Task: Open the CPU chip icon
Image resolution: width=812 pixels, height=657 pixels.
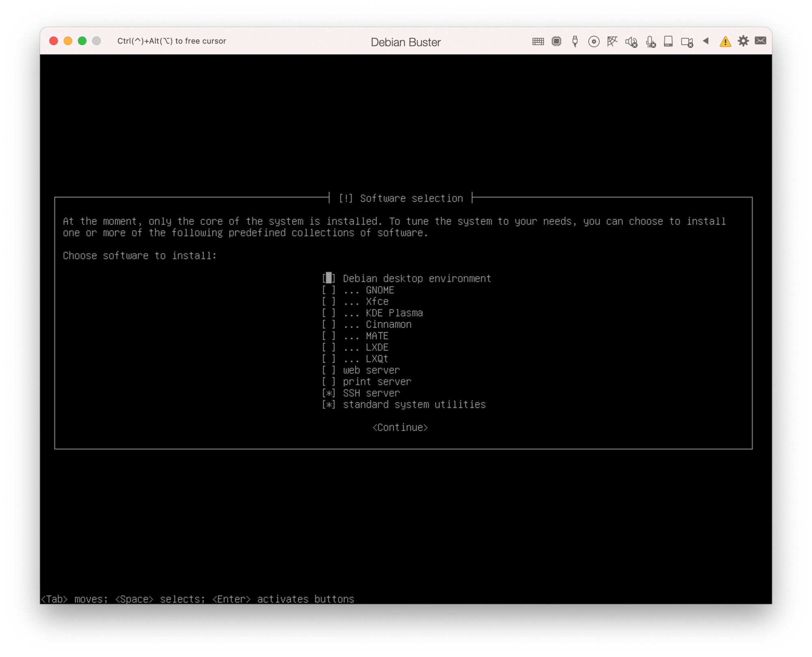Action: [556, 41]
